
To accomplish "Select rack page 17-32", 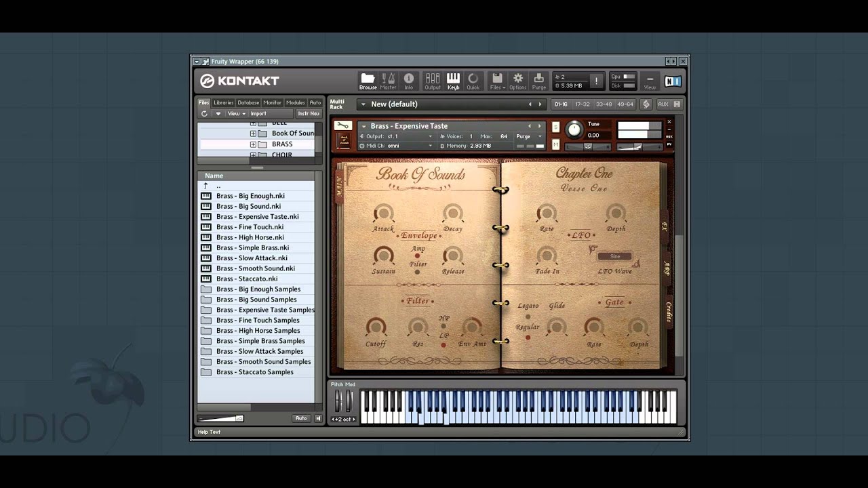I will coord(582,104).
